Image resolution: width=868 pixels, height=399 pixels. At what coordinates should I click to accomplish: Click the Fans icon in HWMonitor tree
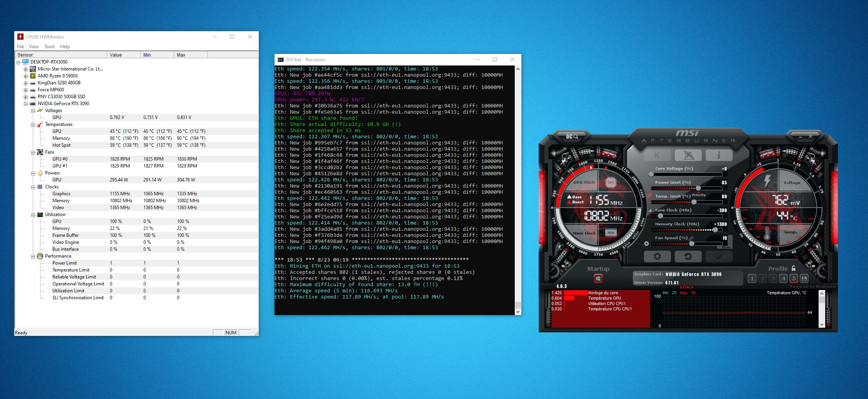coord(40,152)
